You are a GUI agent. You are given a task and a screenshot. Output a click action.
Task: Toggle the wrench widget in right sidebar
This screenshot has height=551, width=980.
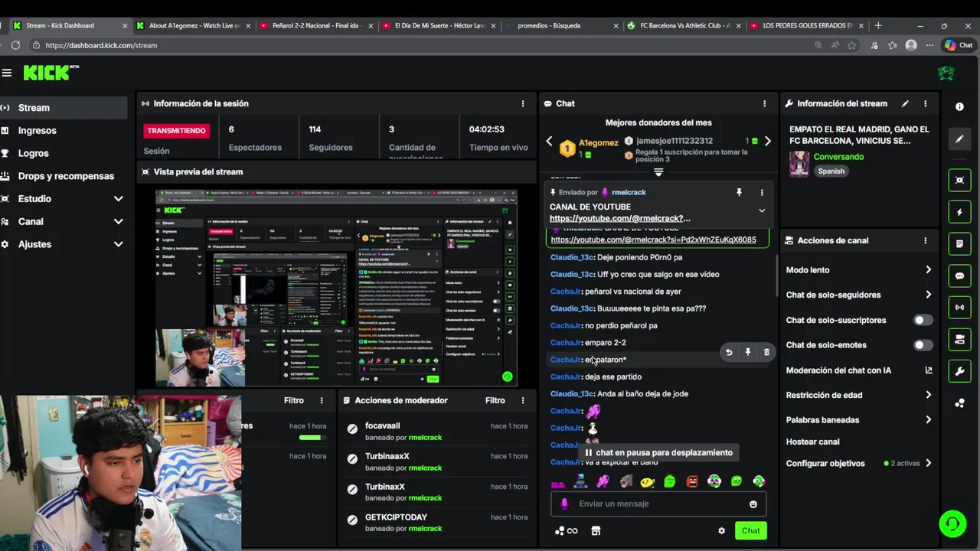pos(959,371)
